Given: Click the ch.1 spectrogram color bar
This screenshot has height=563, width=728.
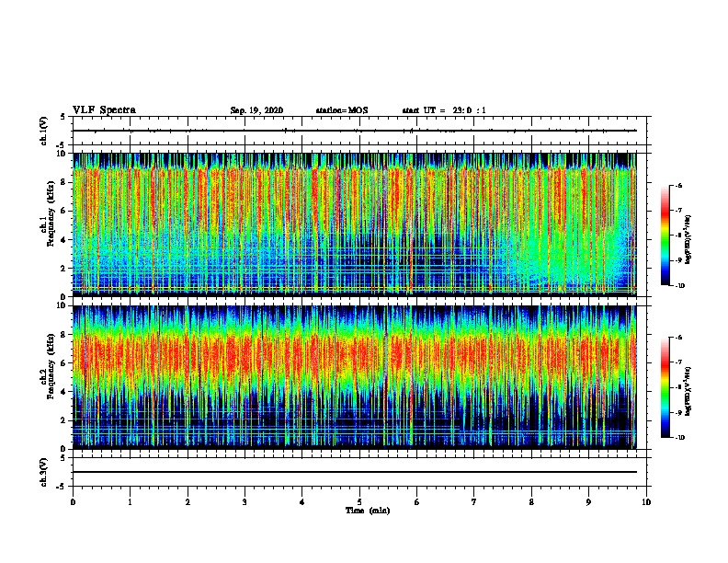Looking at the screenshot, I should point(665,236).
